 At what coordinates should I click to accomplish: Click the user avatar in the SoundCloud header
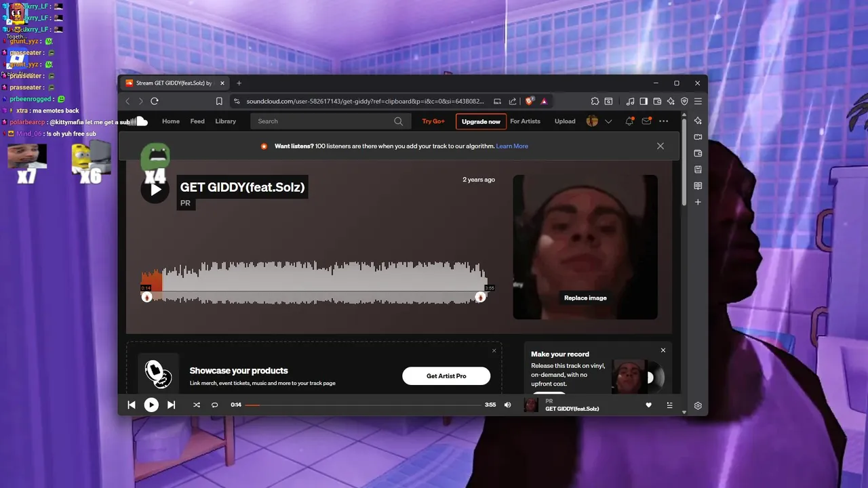tap(592, 121)
